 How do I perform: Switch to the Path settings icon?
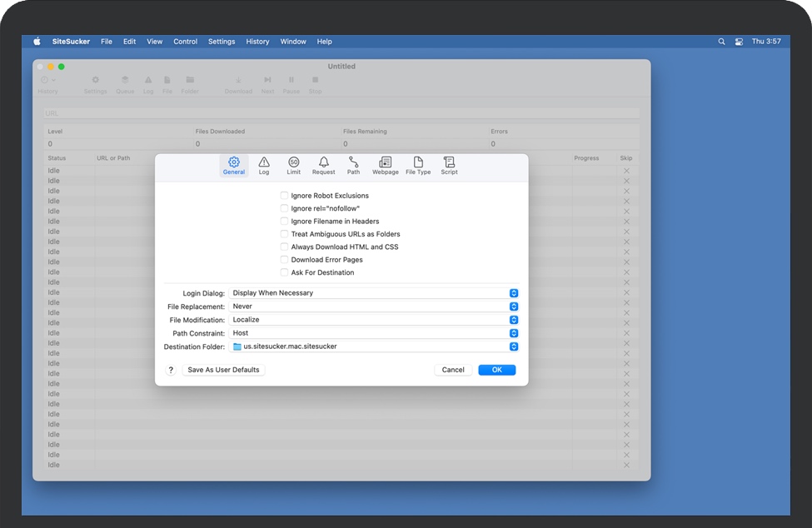coord(353,165)
